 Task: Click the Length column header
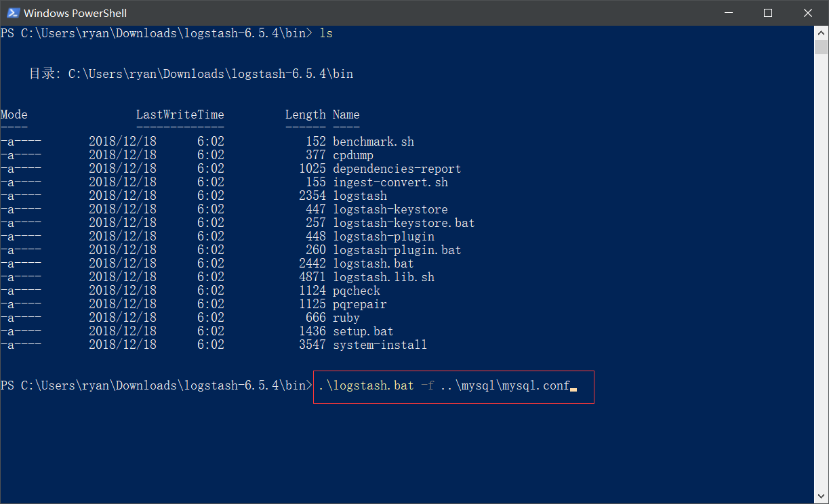pos(305,114)
